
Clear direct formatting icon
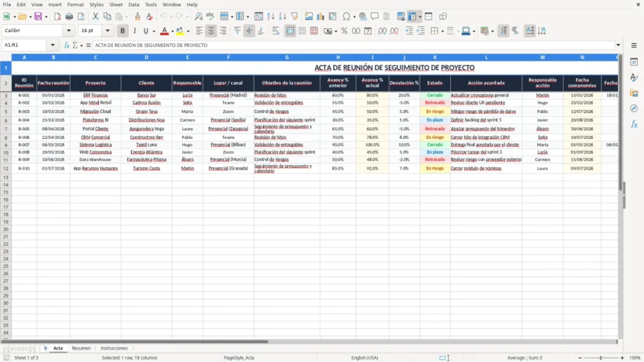[x=150, y=16]
